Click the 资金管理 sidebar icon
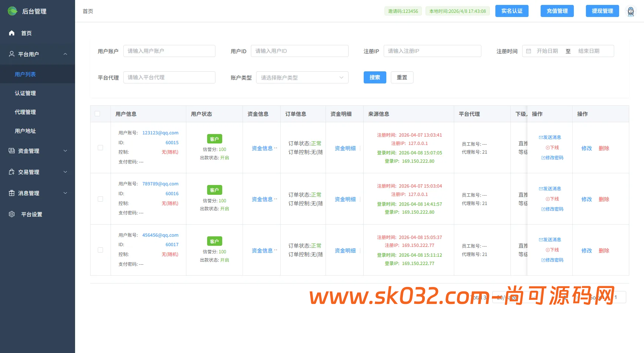Viewport: 644px width, 353px height. (12, 151)
